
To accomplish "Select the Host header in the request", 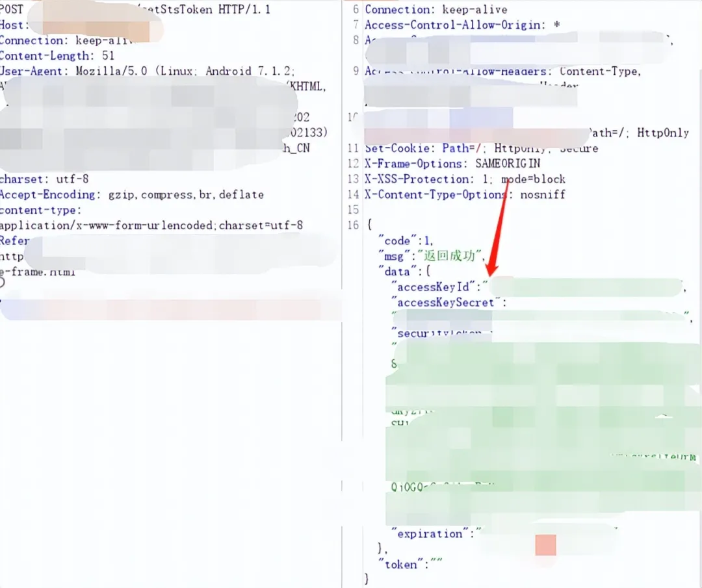I will pyautogui.click(x=13, y=25).
